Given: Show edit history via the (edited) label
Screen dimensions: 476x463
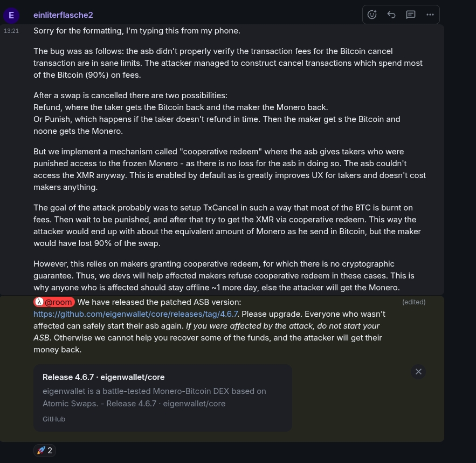Looking at the screenshot, I should pos(413,302).
